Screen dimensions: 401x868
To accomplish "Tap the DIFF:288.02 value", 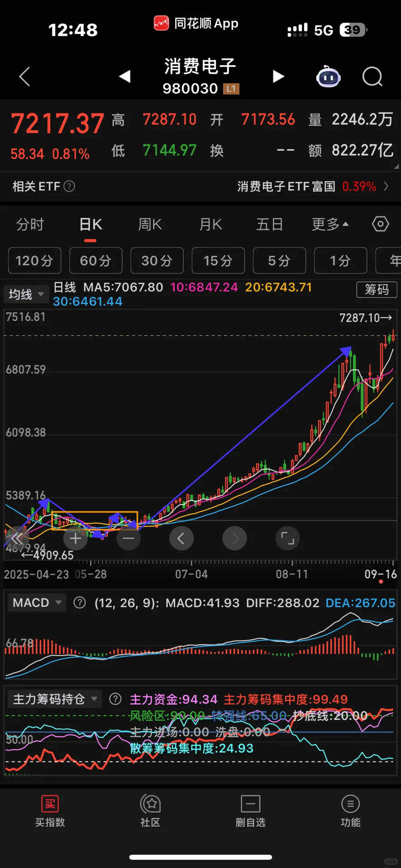I will [282, 603].
